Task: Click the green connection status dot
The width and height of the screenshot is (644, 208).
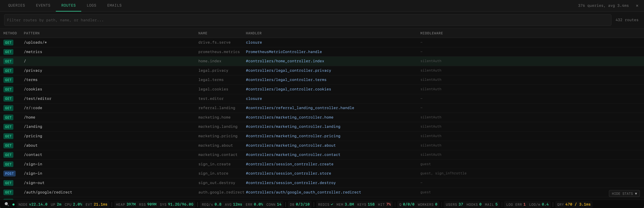Action: click(14, 204)
